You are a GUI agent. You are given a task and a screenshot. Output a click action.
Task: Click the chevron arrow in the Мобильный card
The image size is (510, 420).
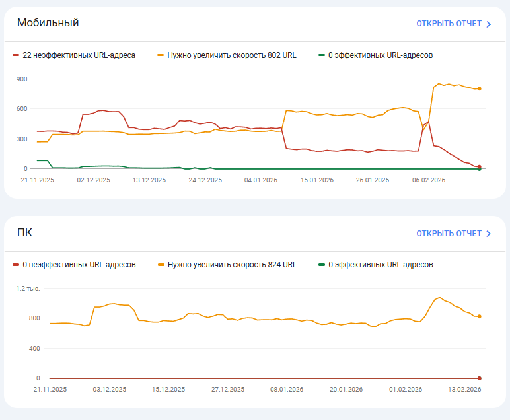(x=489, y=24)
